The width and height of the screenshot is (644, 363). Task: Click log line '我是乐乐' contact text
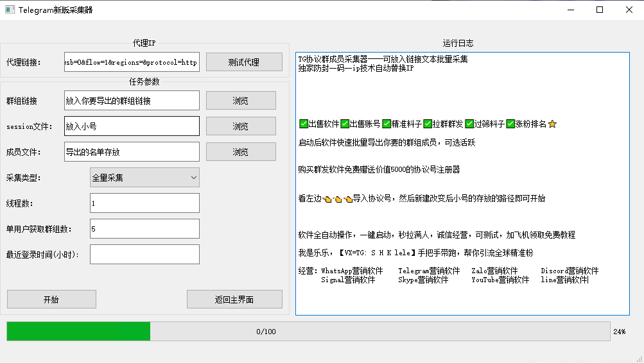coord(415,253)
